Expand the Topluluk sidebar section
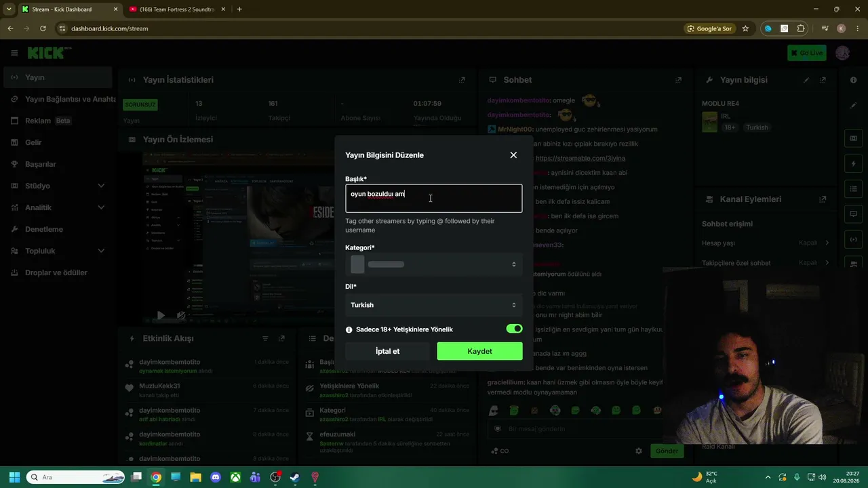The image size is (868, 488). [x=58, y=251]
